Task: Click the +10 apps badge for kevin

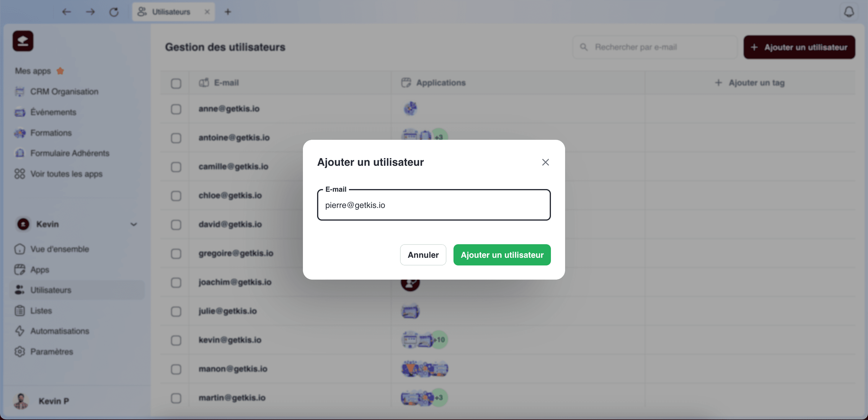Action: click(440, 339)
